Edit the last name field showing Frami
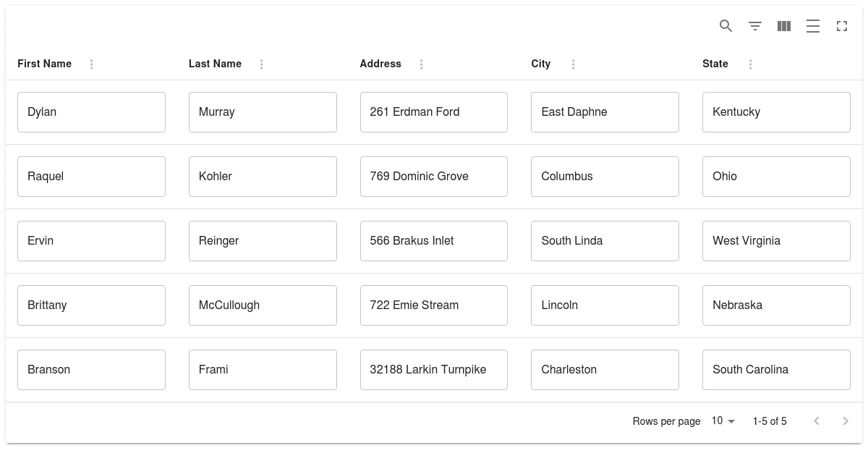Viewport: 868px width, 456px height. [263, 370]
